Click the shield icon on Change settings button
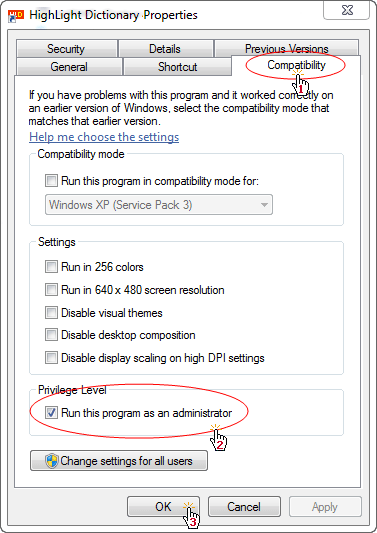This screenshot has height=533, width=377. tap(52, 461)
